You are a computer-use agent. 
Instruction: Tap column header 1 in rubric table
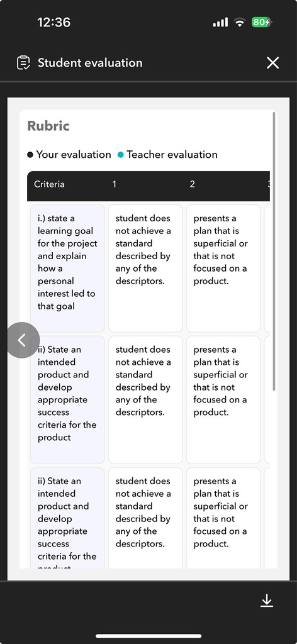point(114,184)
